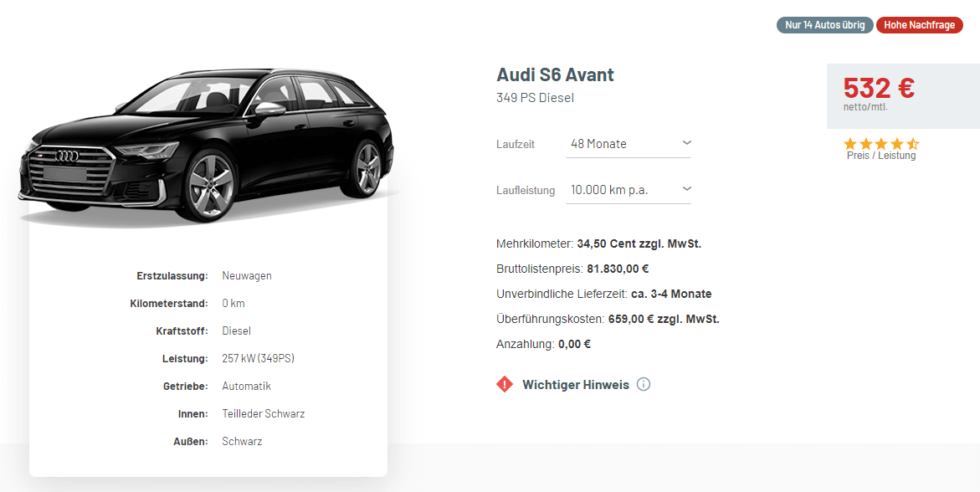Click the Mehrkilometer 34,50 Cent line
980x492 pixels.
pos(598,243)
